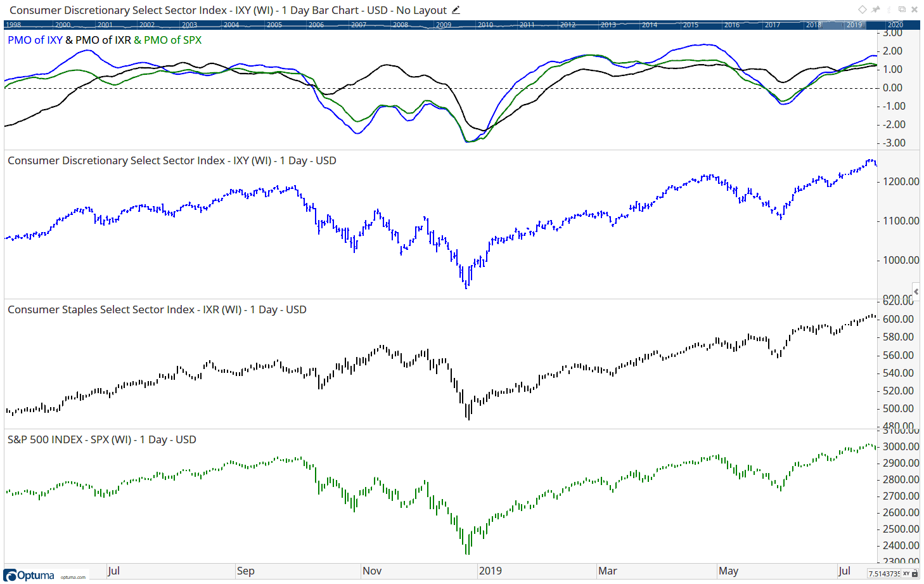Click the 'May' label on date axis

point(729,571)
